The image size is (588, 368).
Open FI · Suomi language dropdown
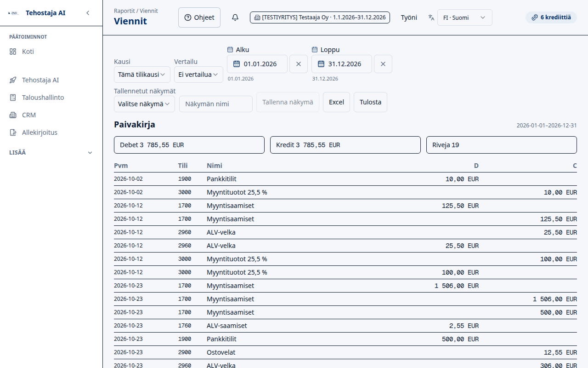(464, 17)
